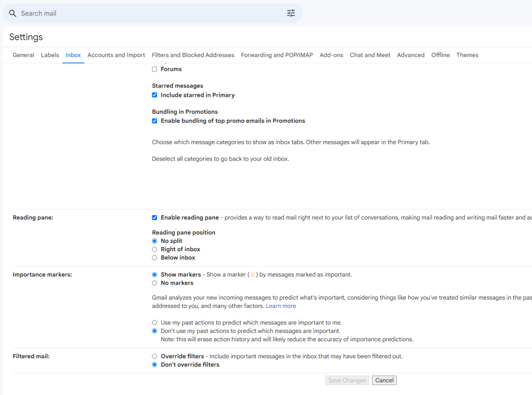Click the search magnifier icon
This screenshot has height=395, width=532.
(12, 13)
